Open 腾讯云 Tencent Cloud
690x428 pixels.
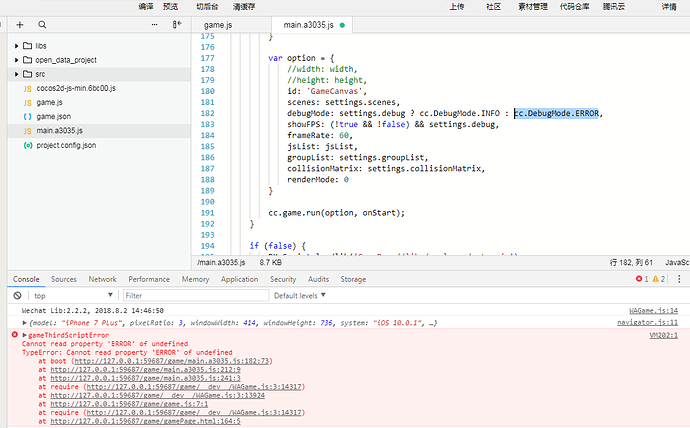(613, 7)
